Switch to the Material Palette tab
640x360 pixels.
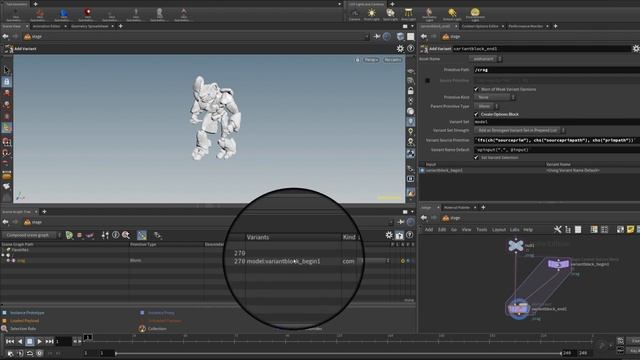click(x=457, y=207)
